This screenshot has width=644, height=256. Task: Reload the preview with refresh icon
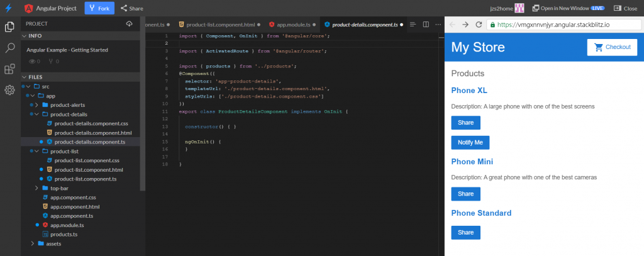pos(479,25)
